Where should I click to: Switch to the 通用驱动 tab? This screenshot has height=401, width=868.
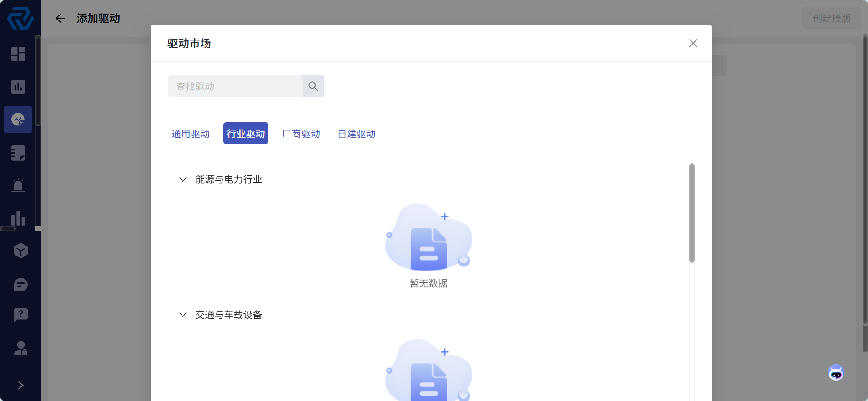(191, 134)
